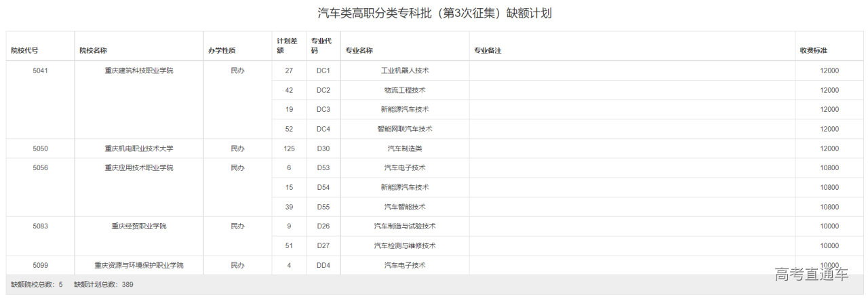The height and width of the screenshot is (301, 868).
Task: Select the 重庆机电职业技术大学 school name cell
Action: coord(138,148)
